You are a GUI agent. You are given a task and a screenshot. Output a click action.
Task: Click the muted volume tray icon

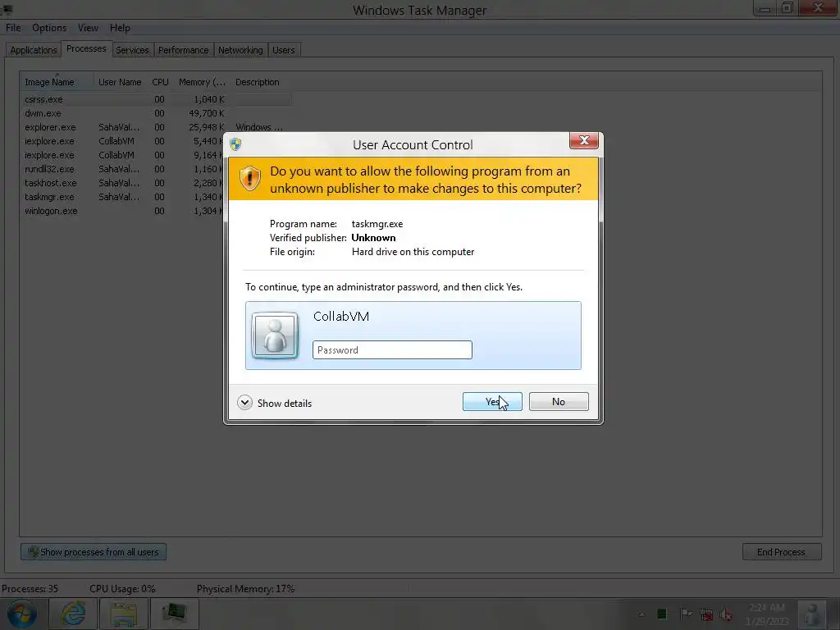click(726, 614)
